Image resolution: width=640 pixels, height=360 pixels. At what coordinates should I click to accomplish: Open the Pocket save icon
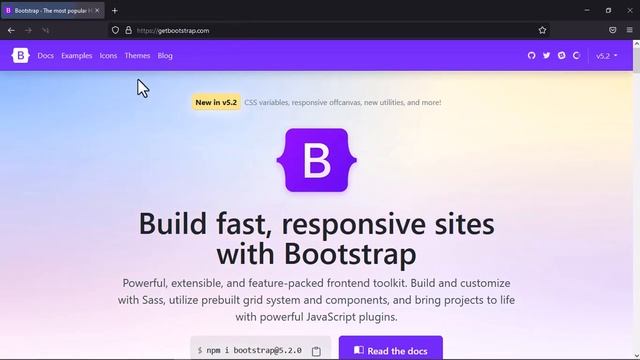click(612, 30)
